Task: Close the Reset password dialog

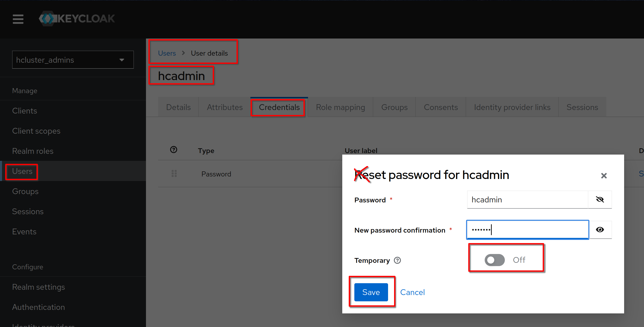Action: 604,176
